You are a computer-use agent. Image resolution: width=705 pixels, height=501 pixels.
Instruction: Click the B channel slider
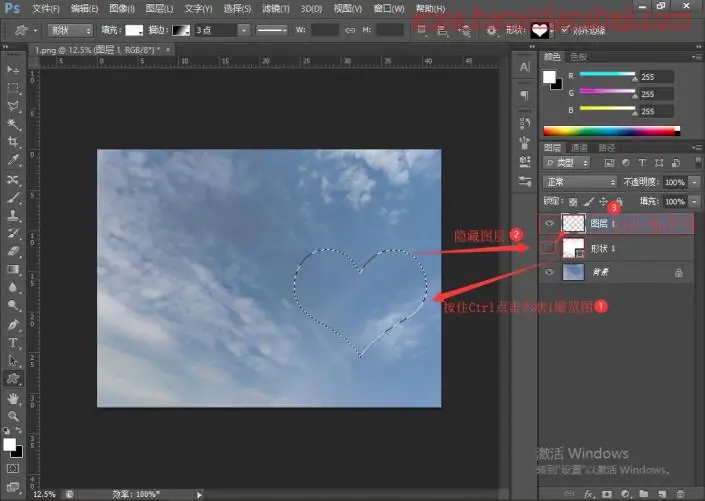coord(607,108)
